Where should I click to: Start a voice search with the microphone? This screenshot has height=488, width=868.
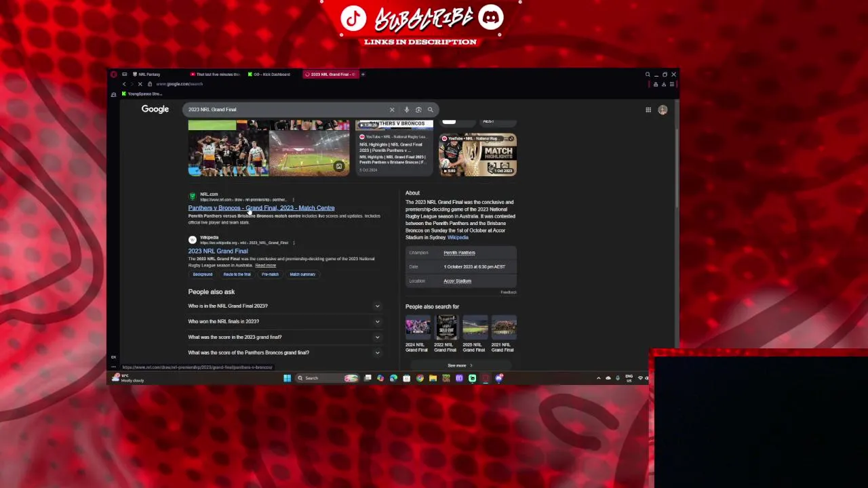coord(406,110)
